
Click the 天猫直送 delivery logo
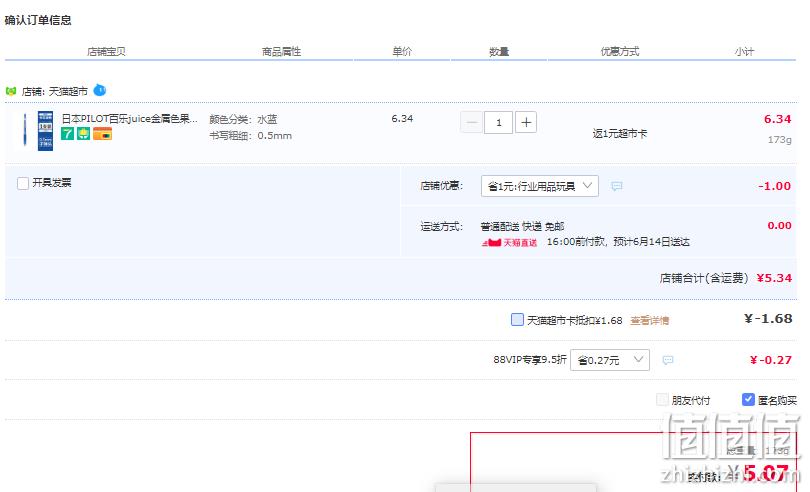pos(509,242)
